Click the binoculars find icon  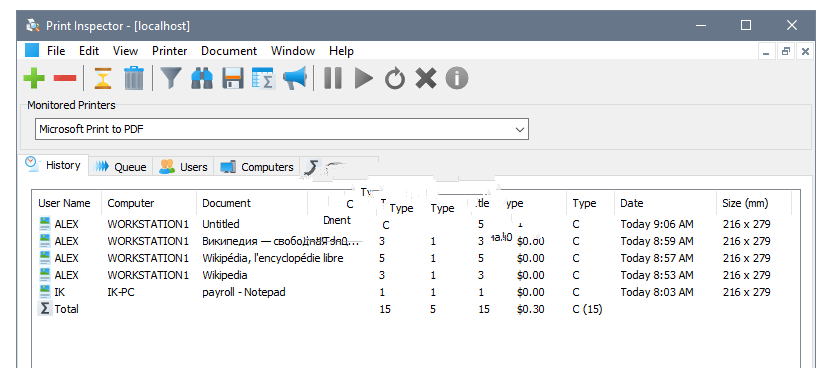coord(202,79)
